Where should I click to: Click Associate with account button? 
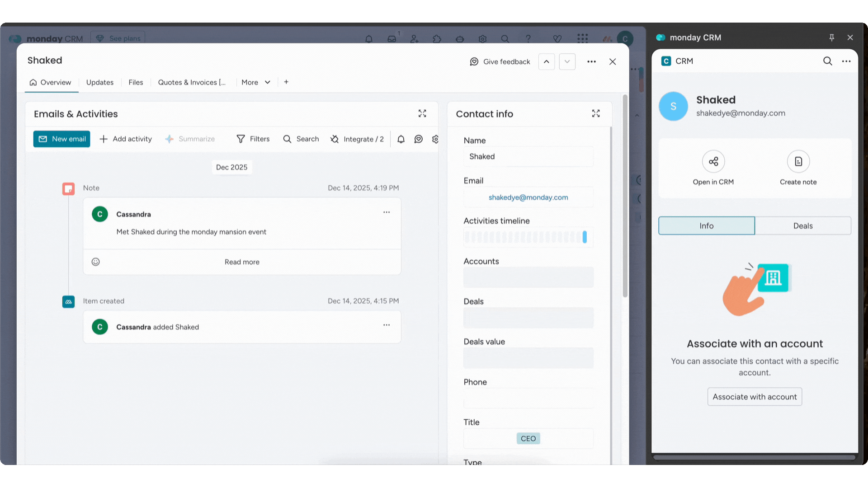[755, 397]
